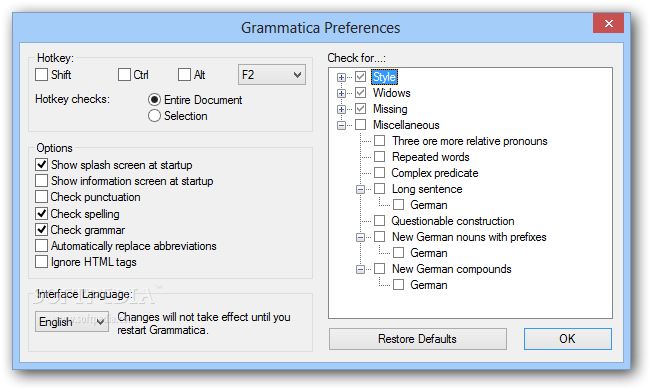Enable Ignore HTML tags option
This screenshot has height=390, width=651.
click(x=41, y=262)
